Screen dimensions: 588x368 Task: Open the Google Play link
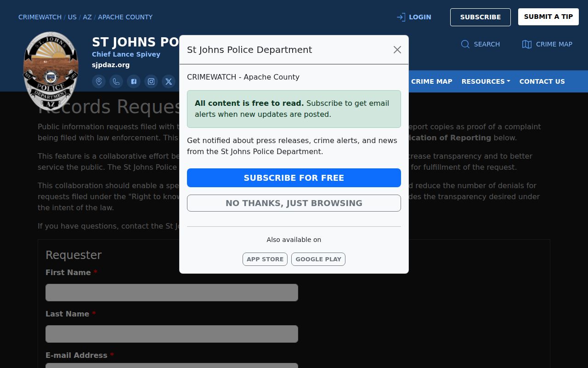pos(318,259)
